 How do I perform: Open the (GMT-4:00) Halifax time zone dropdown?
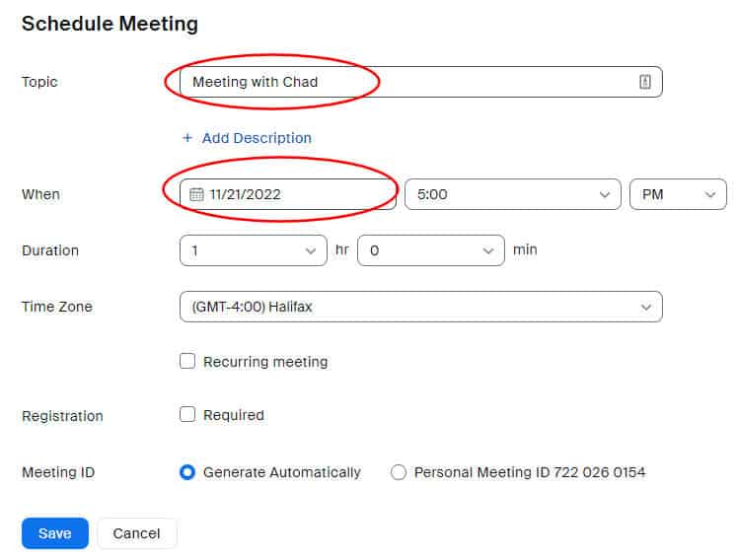tap(420, 307)
